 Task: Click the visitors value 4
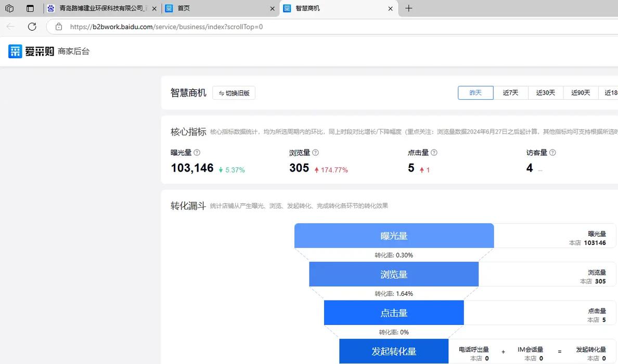tap(530, 168)
